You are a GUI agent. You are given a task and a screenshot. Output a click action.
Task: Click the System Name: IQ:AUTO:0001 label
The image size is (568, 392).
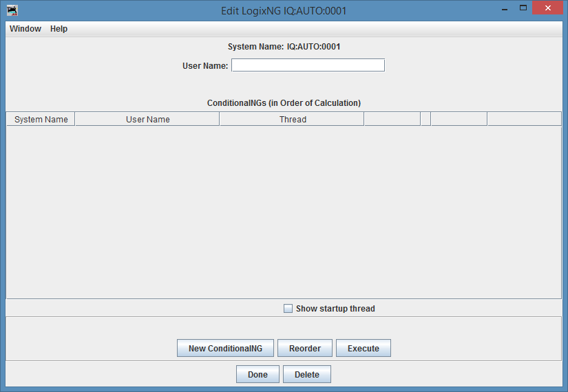click(x=284, y=47)
